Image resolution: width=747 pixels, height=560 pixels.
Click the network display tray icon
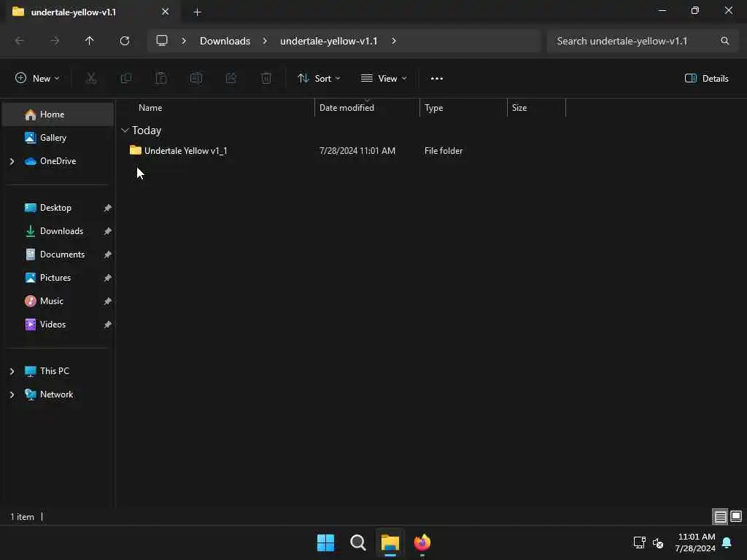[x=639, y=542]
